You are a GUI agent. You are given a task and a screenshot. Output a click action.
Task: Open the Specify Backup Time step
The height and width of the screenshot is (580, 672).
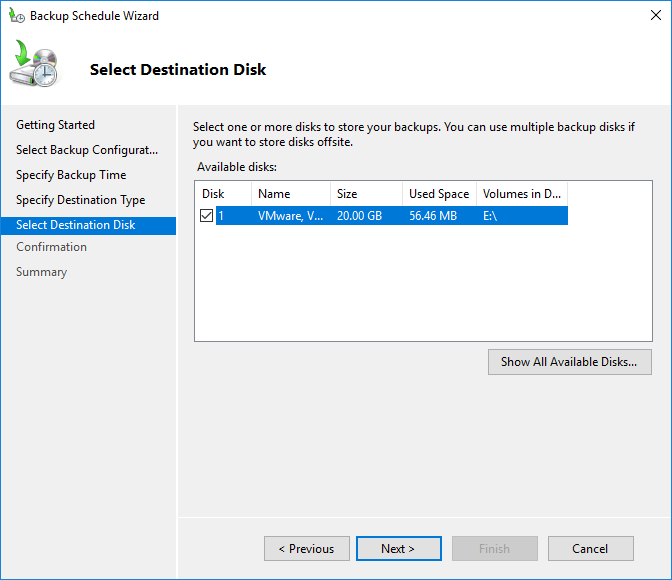(x=71, y=175)
